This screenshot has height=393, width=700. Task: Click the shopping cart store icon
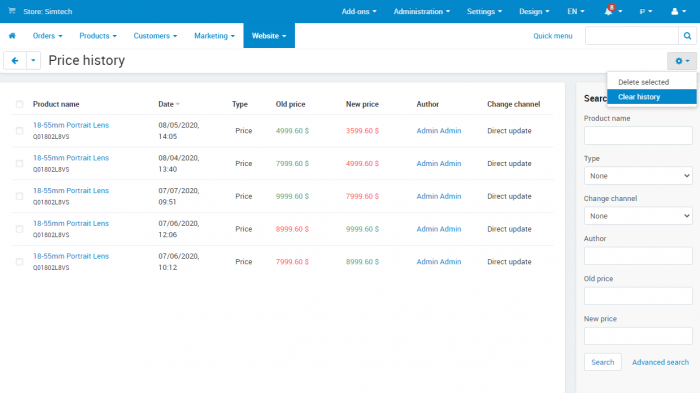(x=12, y=11)
